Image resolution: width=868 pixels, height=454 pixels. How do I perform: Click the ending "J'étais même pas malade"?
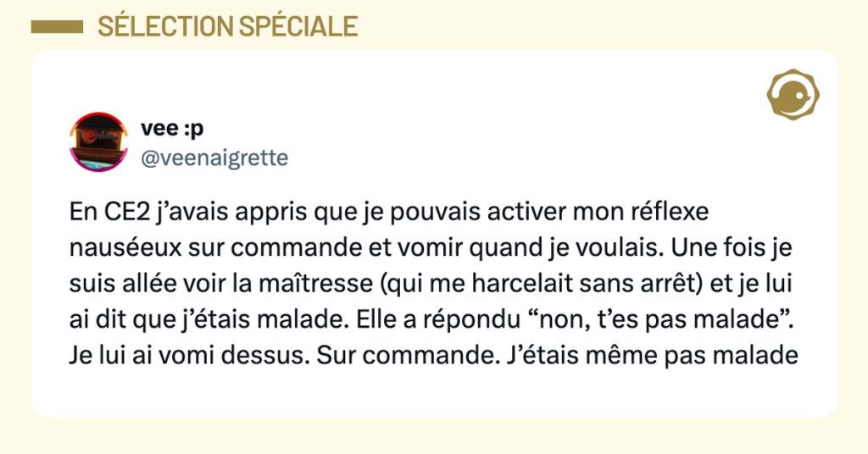pyautogui.click(x=648, y=355)
